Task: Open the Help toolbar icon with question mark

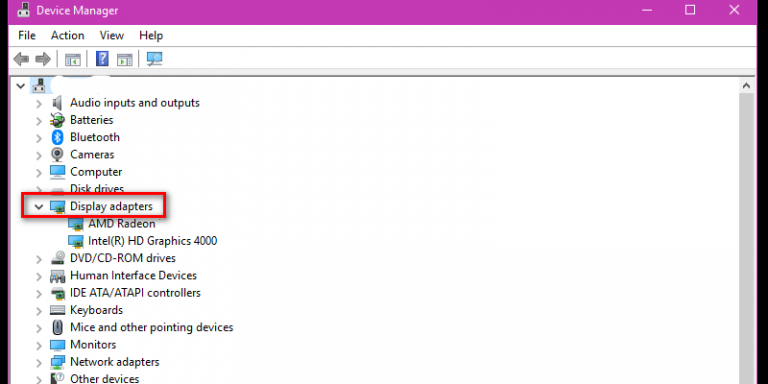Action: (102, 59)
